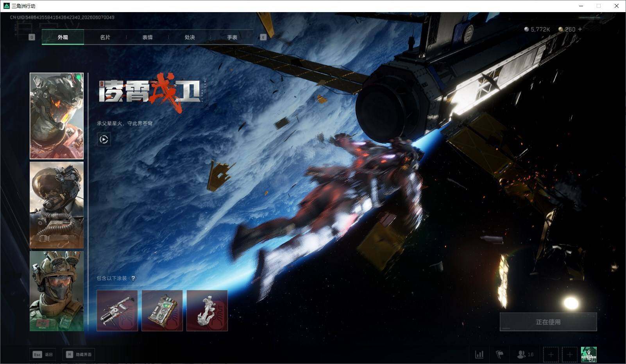Open the statistics bar chart icon
The image size is (626, 364).
pyautogui.click(x=479, y=354)
